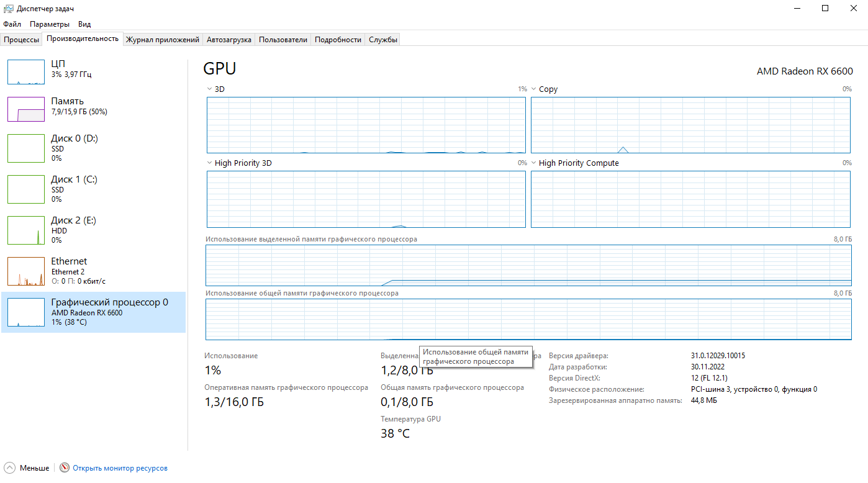868x483 pixels.
Task: Open Диск 2 (E:) HDD graph
Action: (x=26, y=230)
